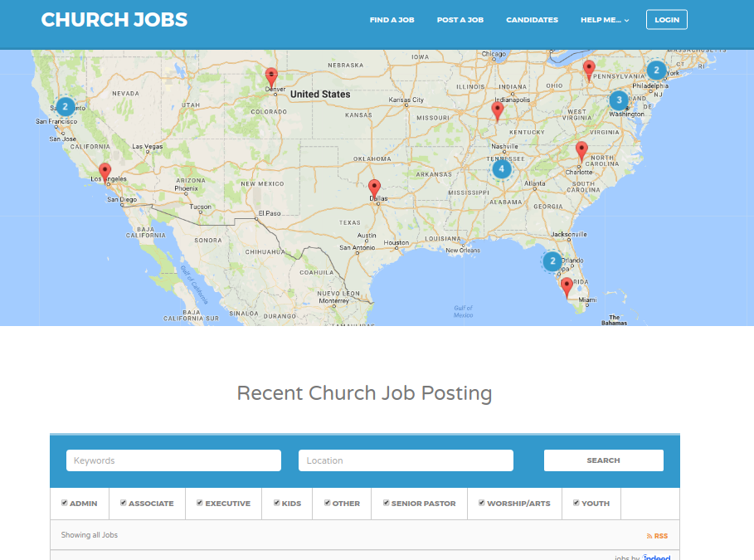This screenshot has height=560, width=754.
Task: Click the Indeed logo
Action: [x=656, y=558]
